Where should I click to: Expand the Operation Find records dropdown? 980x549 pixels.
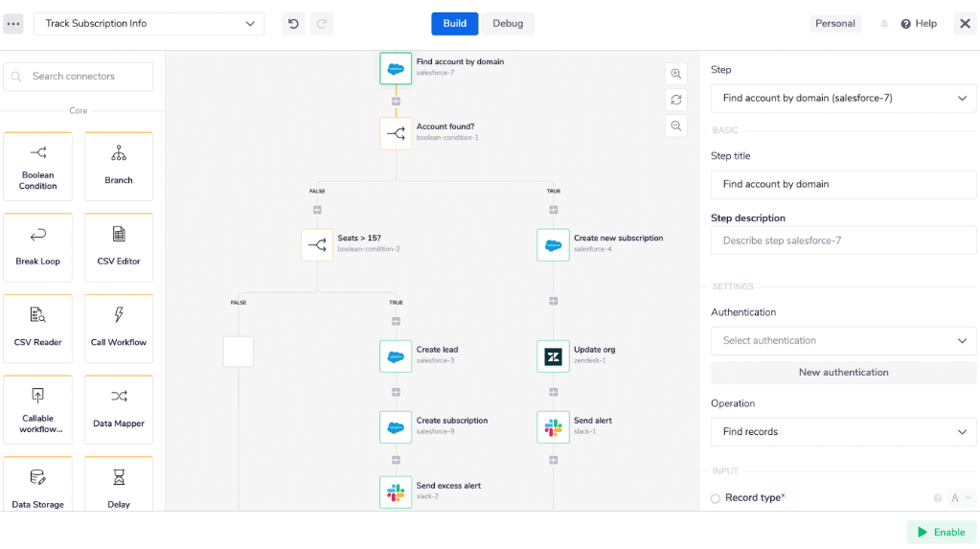(x=843, y=432)
